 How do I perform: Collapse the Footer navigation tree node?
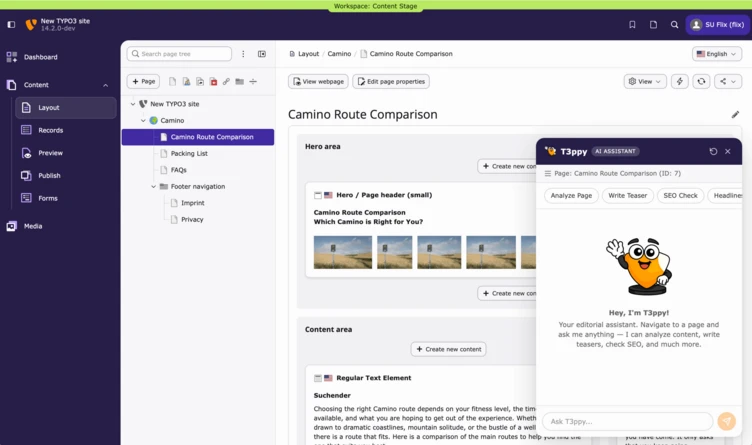[x=153, y=187]
